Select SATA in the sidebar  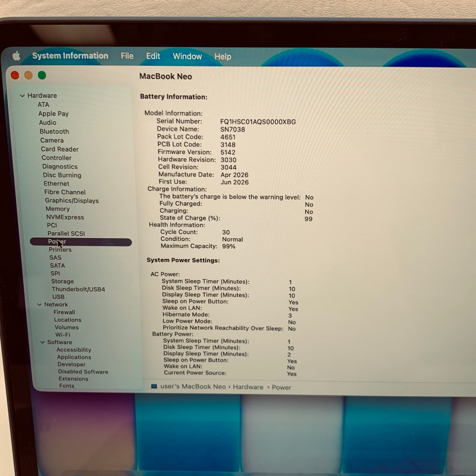pyautogui.click(x=58, y=266)
